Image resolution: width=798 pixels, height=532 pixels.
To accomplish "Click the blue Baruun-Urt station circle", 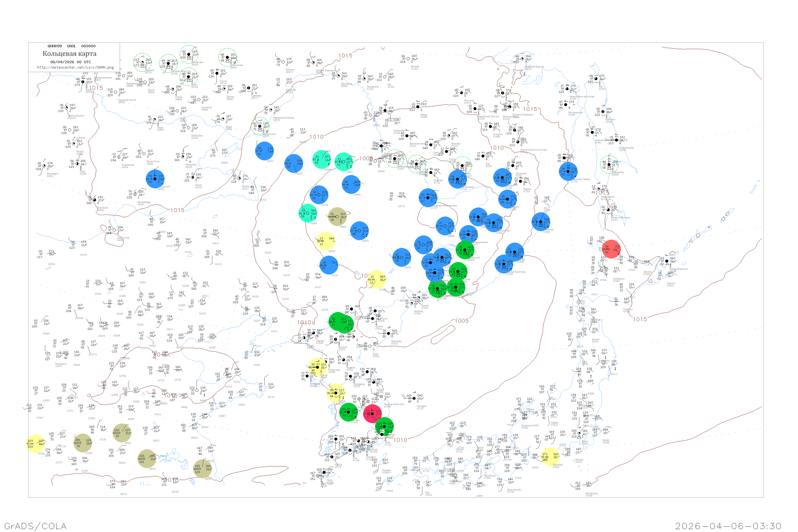I will 155,179.
